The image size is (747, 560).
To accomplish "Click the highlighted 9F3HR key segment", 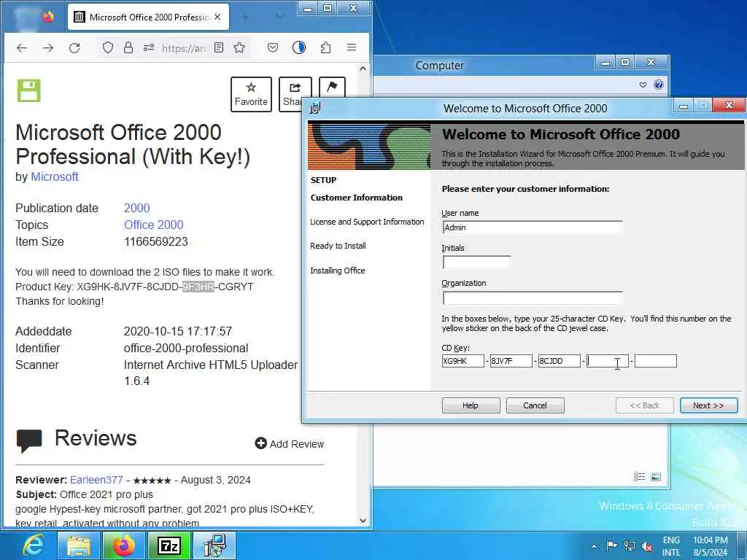I will pos(198,287).
